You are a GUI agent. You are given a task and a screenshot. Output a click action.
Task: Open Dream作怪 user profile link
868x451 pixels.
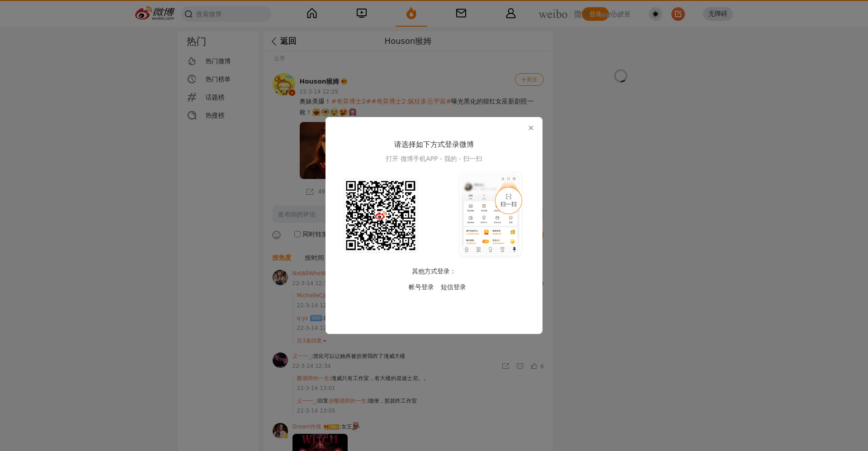point(307,427)
